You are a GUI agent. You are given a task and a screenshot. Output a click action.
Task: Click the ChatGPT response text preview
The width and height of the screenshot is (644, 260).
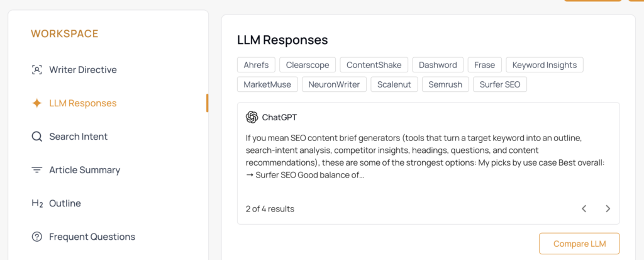point(427,156)
